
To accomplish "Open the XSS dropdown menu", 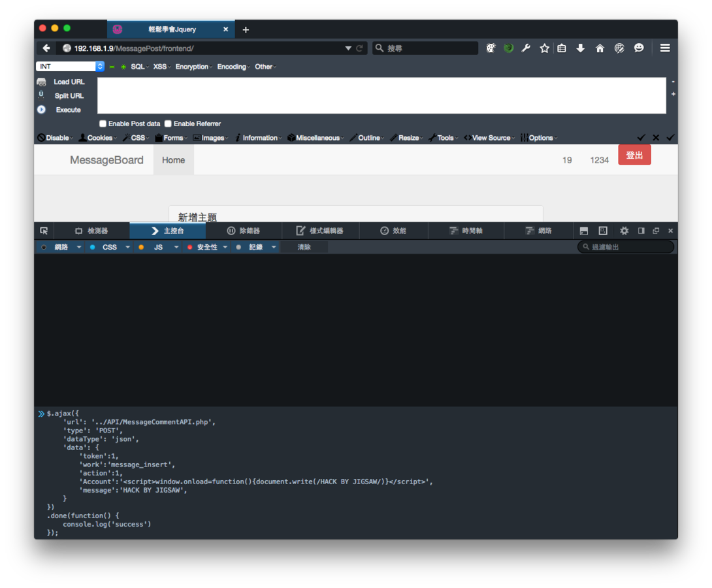I will [161, 67].
